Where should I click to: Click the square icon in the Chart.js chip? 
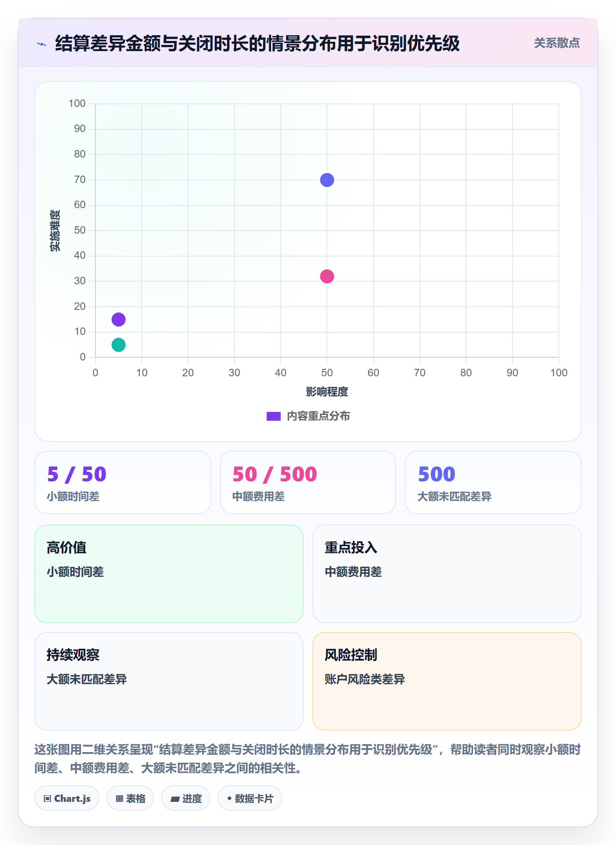click(48, 799)
